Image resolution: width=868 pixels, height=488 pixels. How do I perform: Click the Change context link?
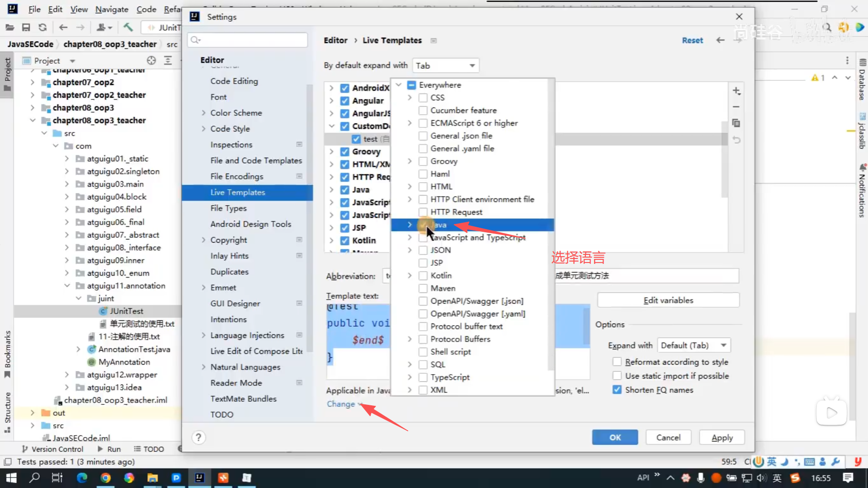click(341, 404)
